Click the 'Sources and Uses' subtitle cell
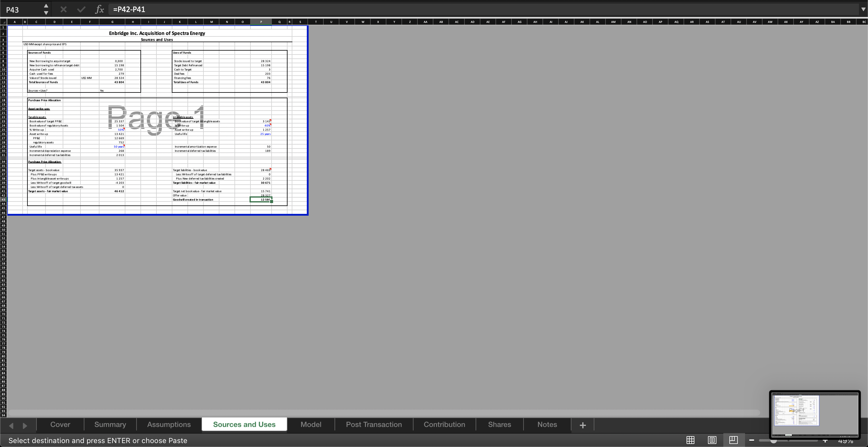 point(157,39)
